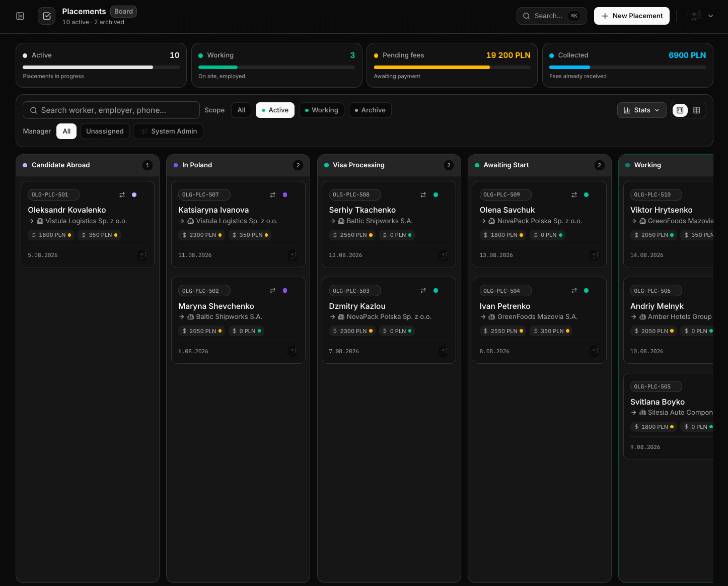Click transfer arrows on OLG-PLC-501 card
The height and width of the screenshot is (586, 728).
(x=122, y=195)
